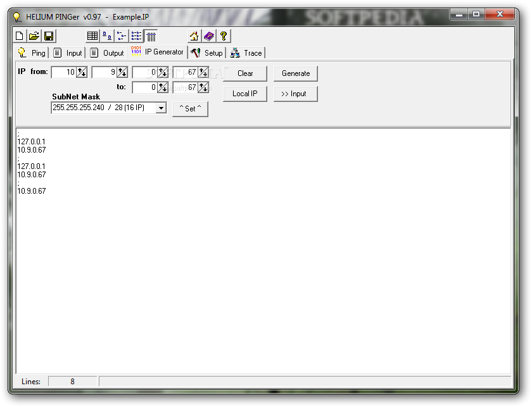Click spinner of to fourth octet
532x407 pixels.
(x=203, y=87)
